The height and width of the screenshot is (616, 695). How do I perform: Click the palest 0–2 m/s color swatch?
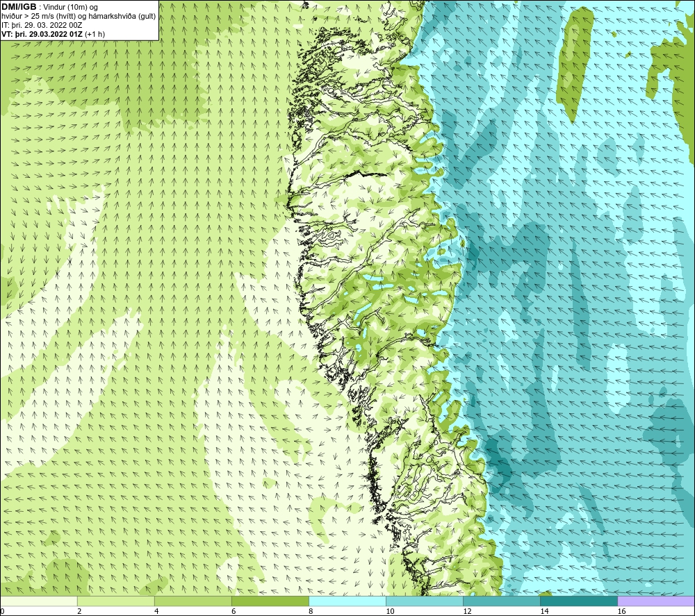tap(38, 601)
